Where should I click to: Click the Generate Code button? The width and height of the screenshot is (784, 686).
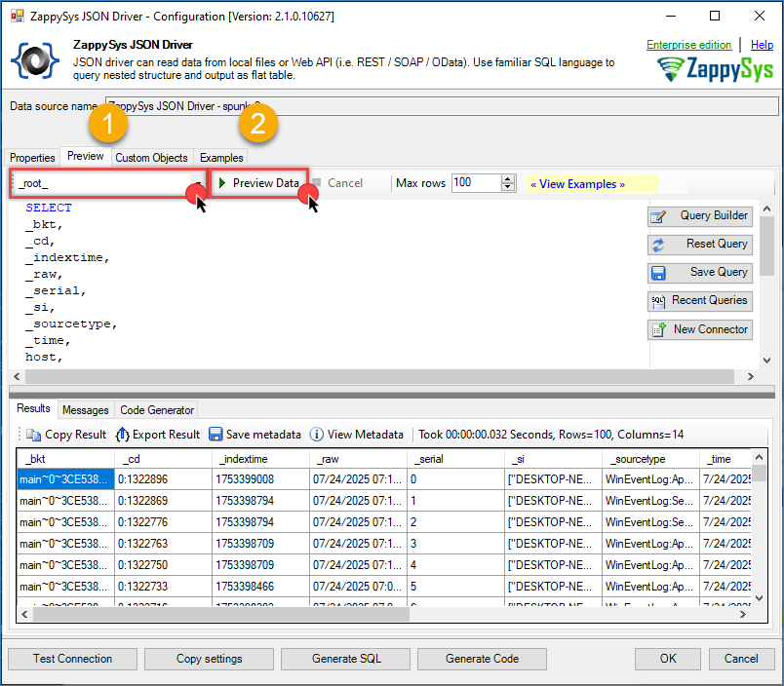coord(482,659)
